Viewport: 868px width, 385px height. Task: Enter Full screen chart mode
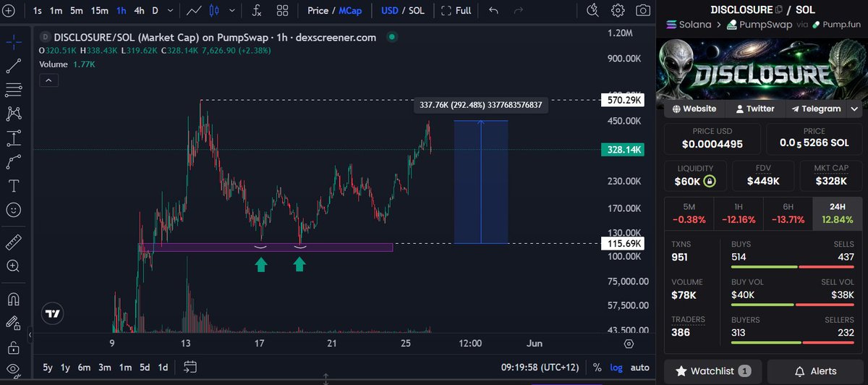point(456,10)
